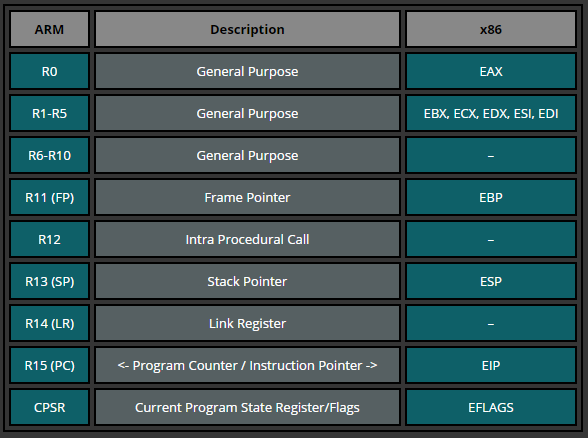Image resolution: width=588 pixels, height=438 pixels.
Task: Click the R1-R5 cell
Action: click(50, 113)
